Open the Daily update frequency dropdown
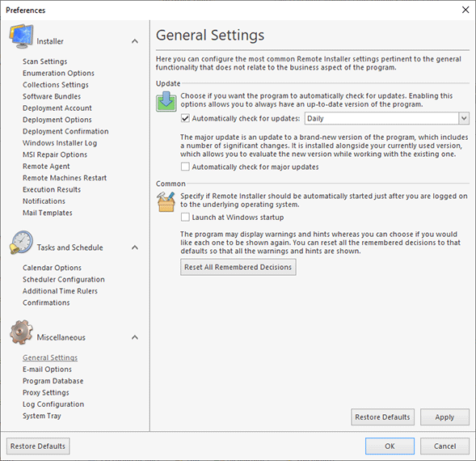 (464, 118)
